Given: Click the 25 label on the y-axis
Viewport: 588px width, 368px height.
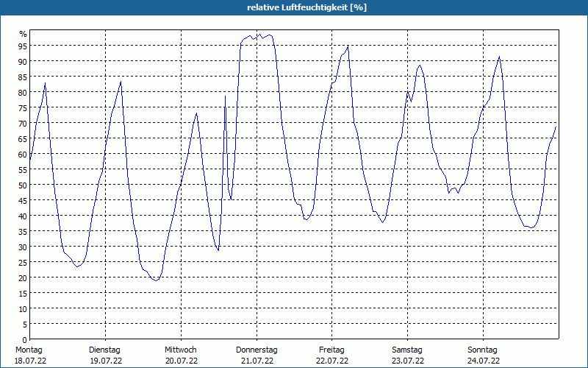Looking at the screenshot, I should [x=23, y=263].
